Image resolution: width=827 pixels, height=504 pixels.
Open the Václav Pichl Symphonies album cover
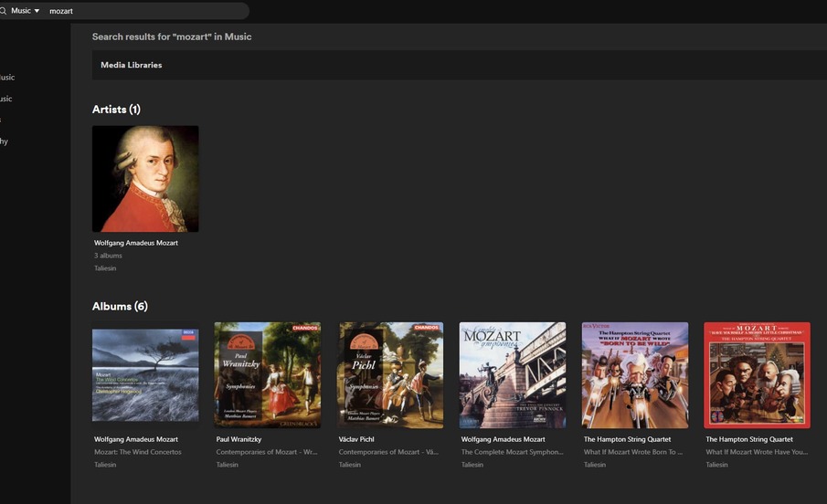390,375
